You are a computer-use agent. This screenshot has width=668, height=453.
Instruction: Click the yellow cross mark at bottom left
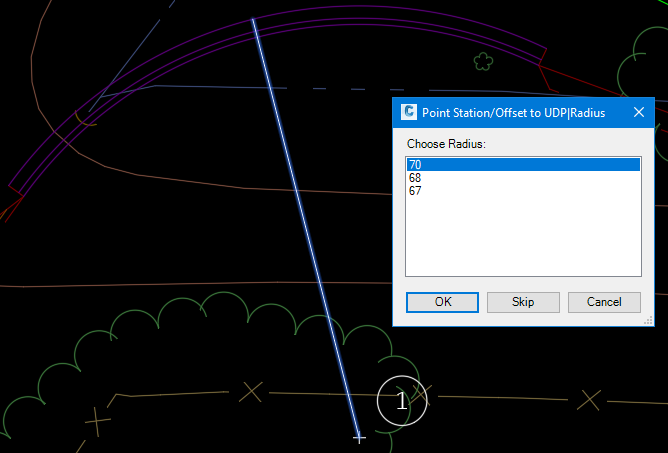[x=97, y=421]
